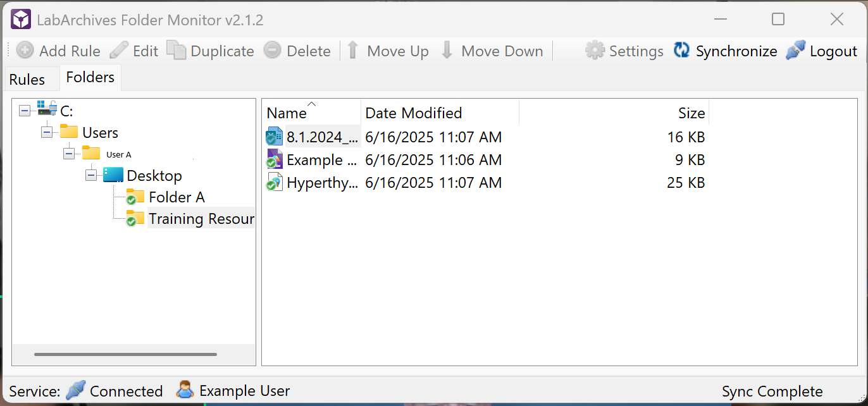Click the Move Down arrow icon
The image size is (868, 406).
pos(447,50)
